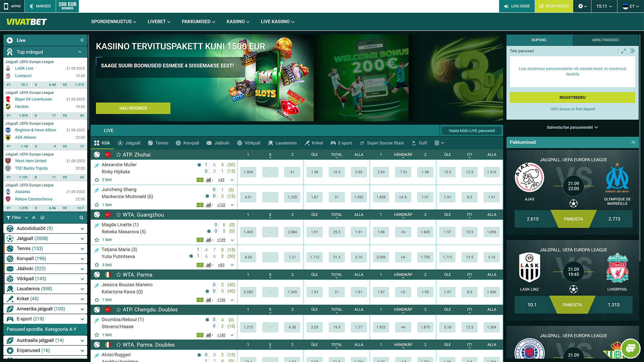Viewport: 644px width, 362px height.
Task: Open statistics chart icon for Alexandre Muller match
Action: (x=209, y=180)
